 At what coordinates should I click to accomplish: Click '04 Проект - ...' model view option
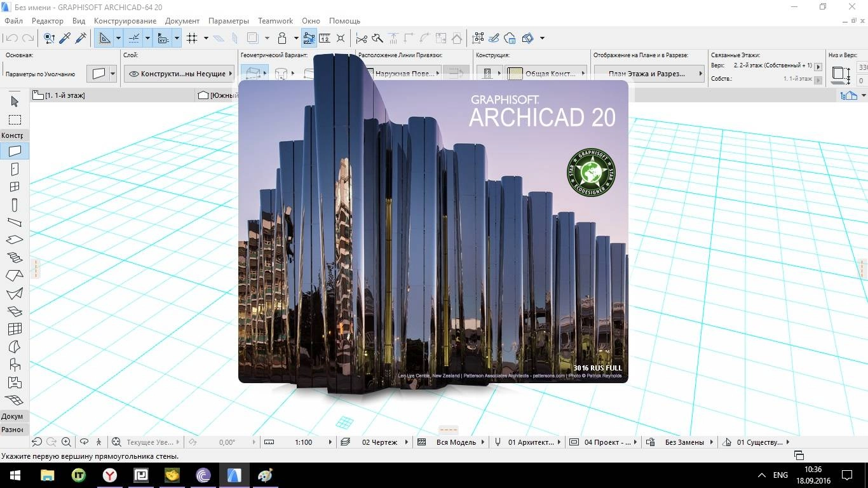604,442
